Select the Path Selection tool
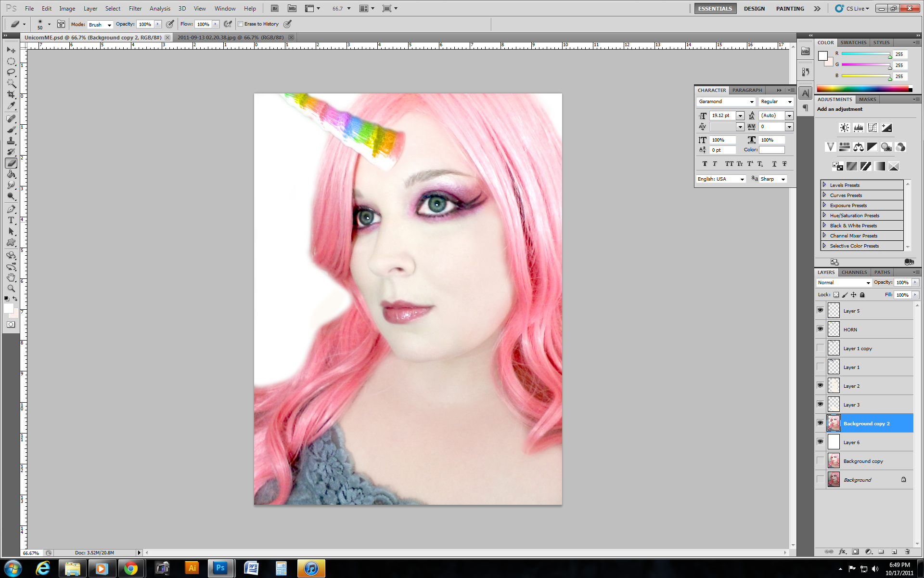Viewport: 924px width, 578px height. point(11,231)
